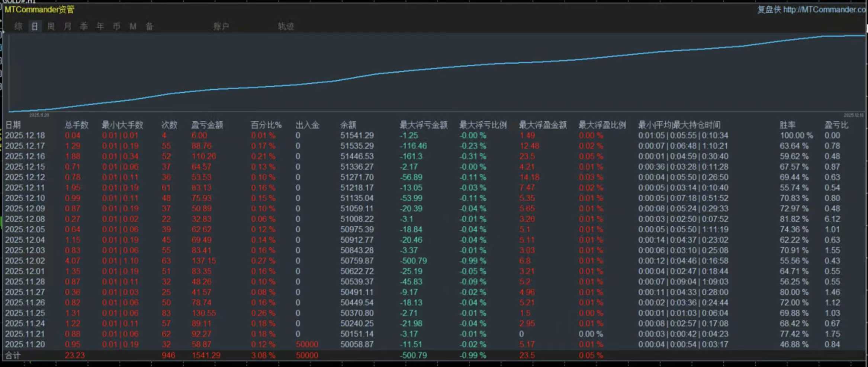Click the 盈亏金额 column header
The image size is (868, 367).
207,125
